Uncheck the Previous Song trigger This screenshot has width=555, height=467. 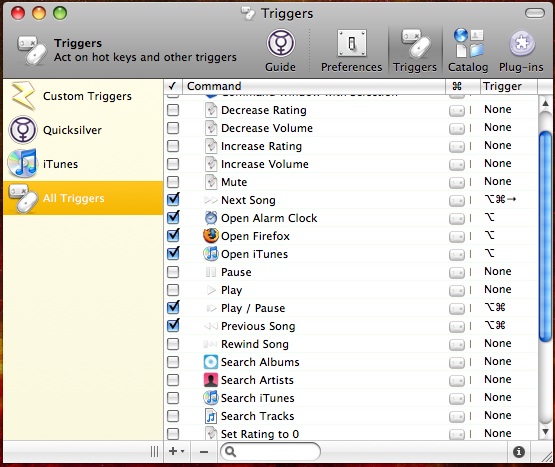[x=173, y=325]
